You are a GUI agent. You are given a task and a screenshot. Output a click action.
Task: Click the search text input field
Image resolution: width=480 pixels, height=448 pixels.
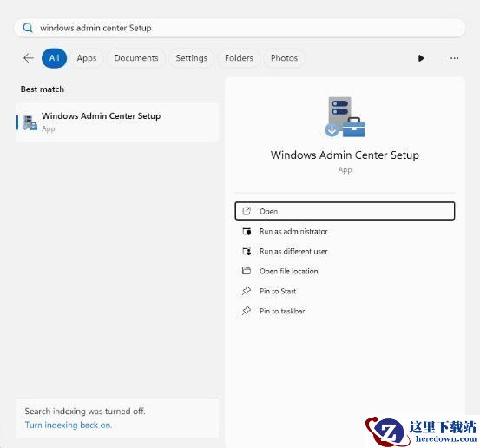coord(240,28)
